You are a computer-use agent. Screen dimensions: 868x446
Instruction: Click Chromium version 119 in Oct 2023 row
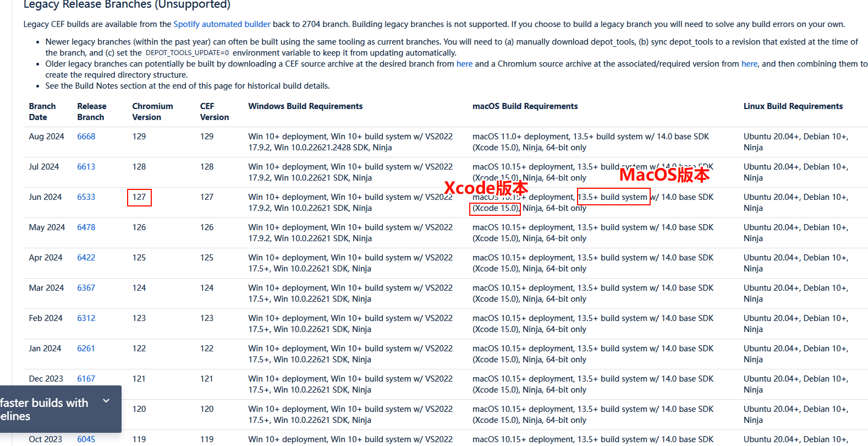(x=139, y=439)
